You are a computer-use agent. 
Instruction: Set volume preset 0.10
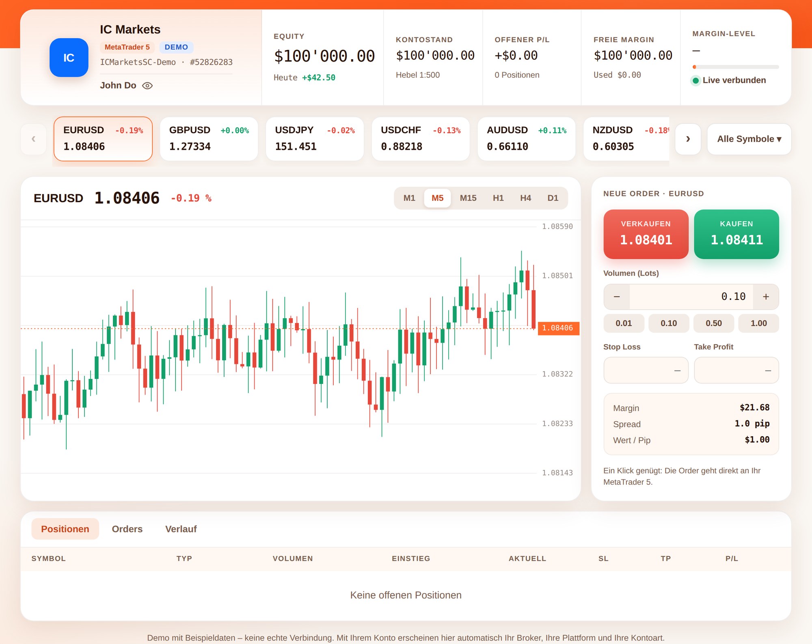point(669,323)
